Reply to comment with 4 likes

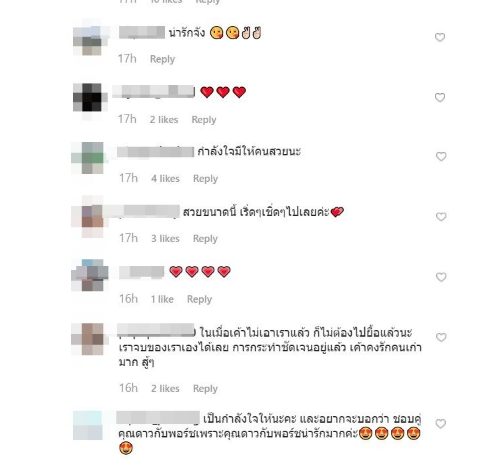click(205, 178)
